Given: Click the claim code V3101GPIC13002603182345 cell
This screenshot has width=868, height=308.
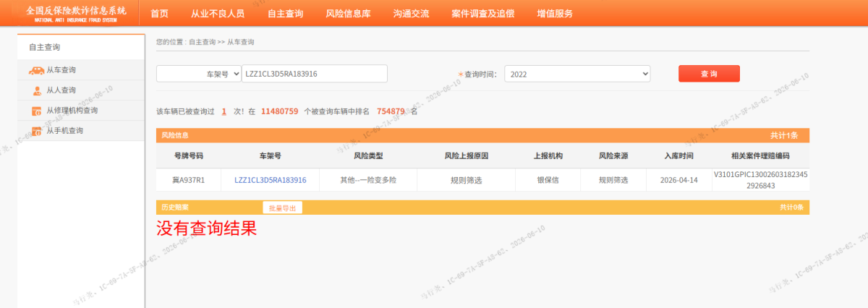Looking at the screenshot, I should click(x=760, y=180).
